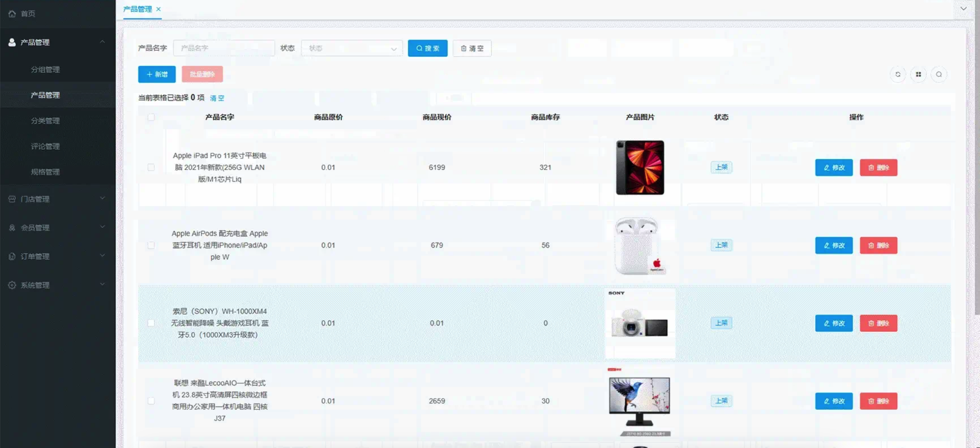
Task: Click the 批量删除 batch delete button
Action: pyautogui.click(x=203, y=74)
